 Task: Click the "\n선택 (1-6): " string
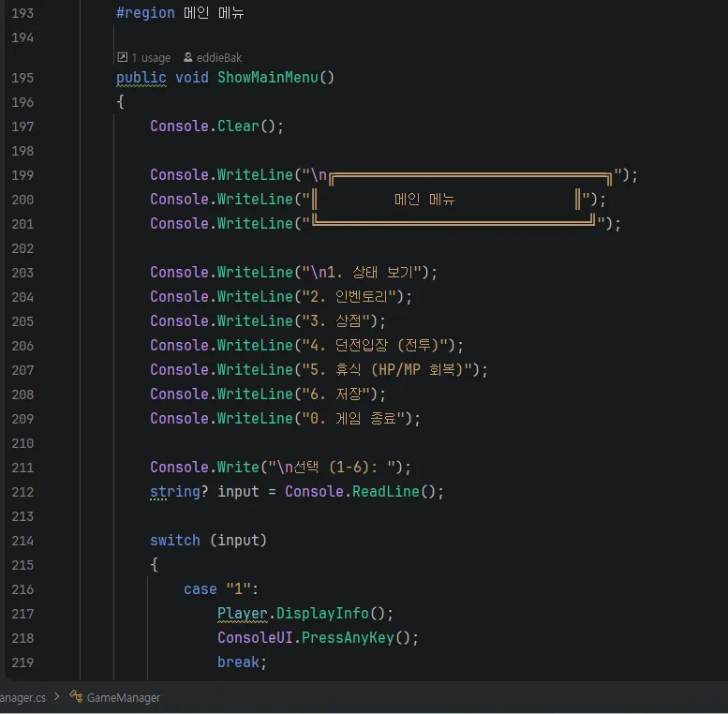(x=332, y=467)
